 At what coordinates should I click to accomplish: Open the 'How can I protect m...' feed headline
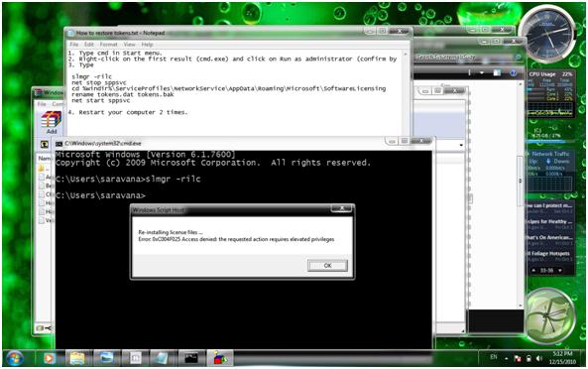pos(549,206)
